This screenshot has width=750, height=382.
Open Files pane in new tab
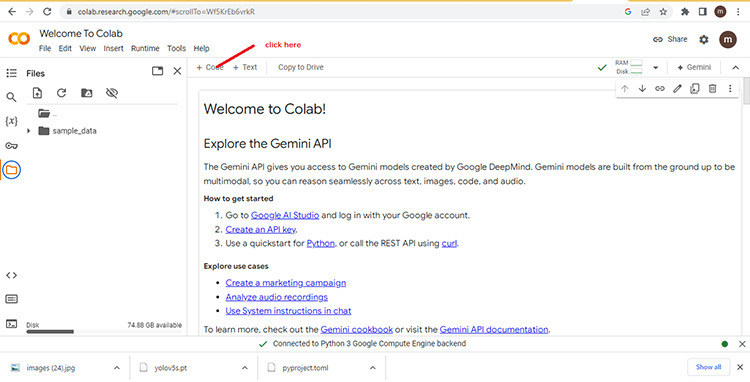point(157,71)
